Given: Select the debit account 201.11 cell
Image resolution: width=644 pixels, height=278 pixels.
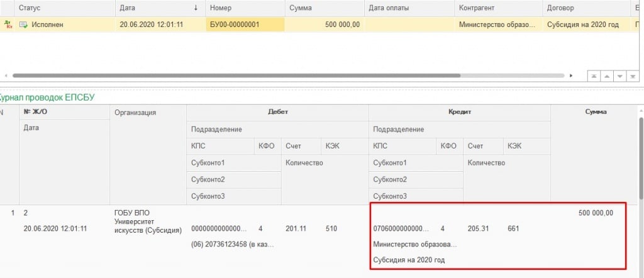Looking at the screenshot, I should point(295,229).
